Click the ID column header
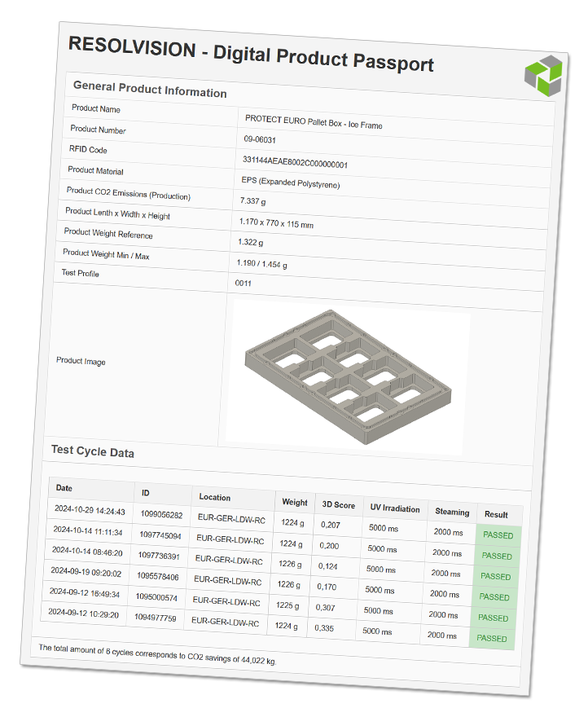The height and width of the screenshot is (717, 588). (146, 493)
